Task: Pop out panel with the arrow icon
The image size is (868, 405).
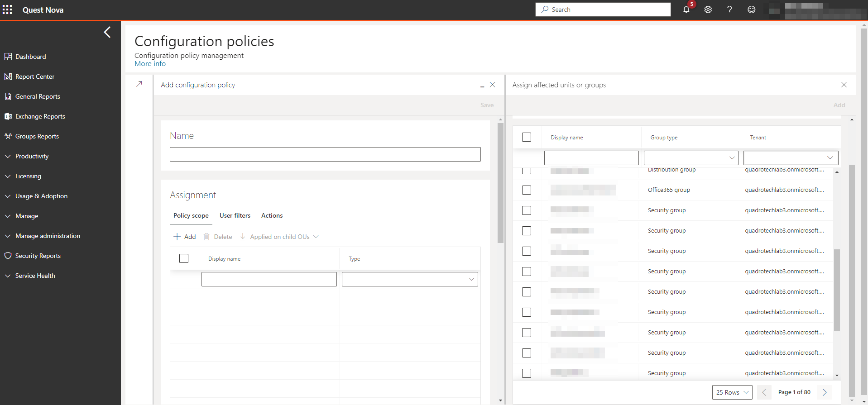Action: click(139, 84)
